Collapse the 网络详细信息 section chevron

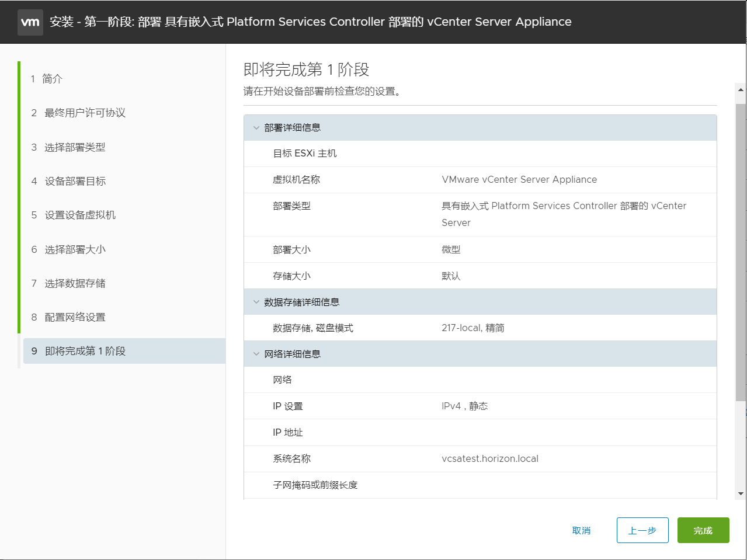tap(256, 354)
